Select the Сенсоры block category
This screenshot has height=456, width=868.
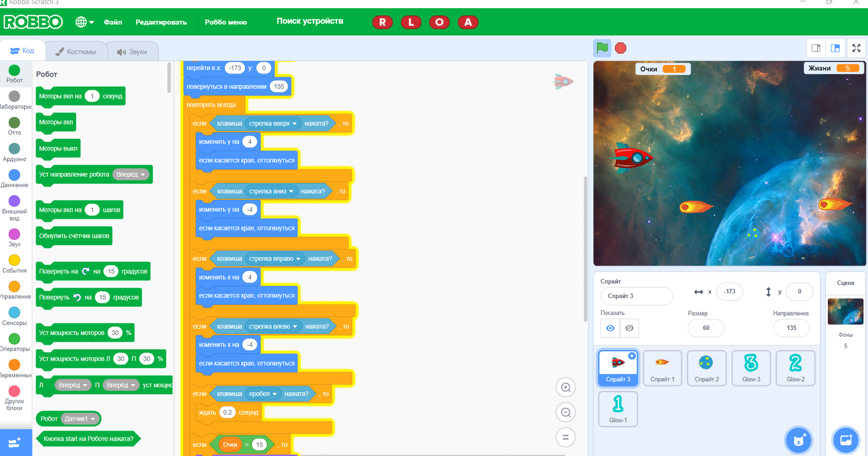(14, 317)
